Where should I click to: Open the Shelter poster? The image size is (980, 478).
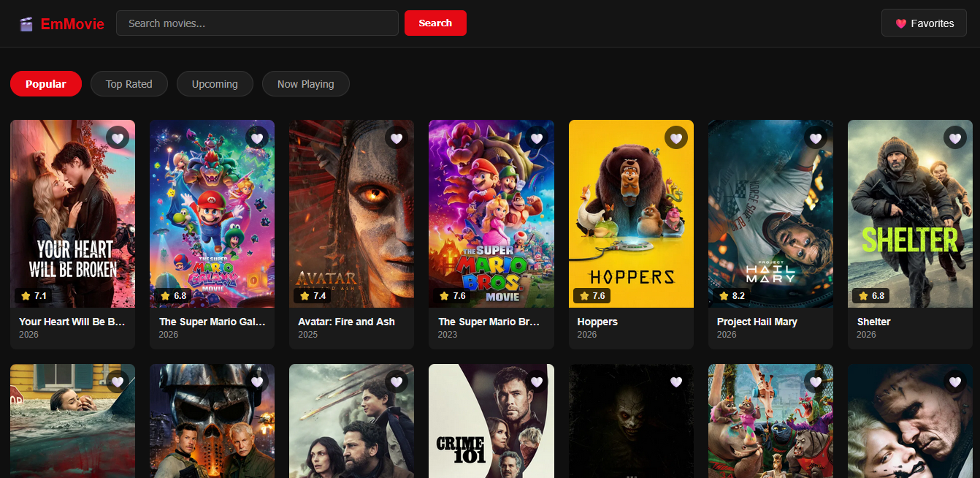(x=910, y=213)
